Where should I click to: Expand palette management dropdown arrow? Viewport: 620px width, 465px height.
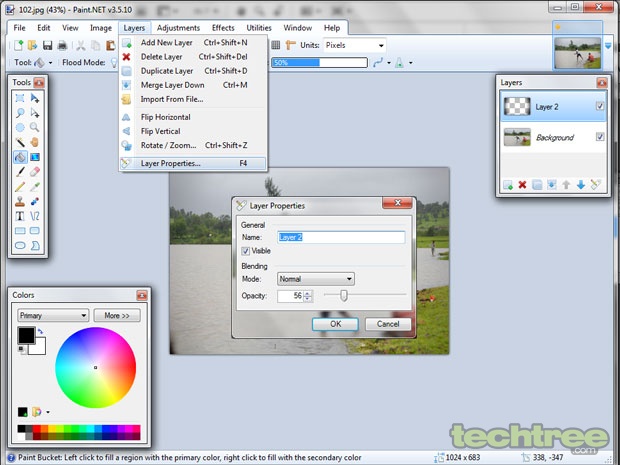[48, 412]
